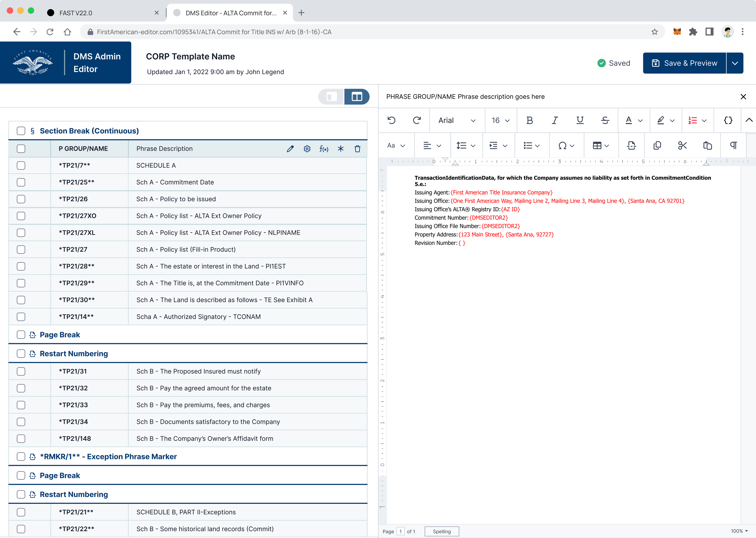Tick the checkbox next to *TP21/33
This screenshot has height=538, width=756.
pyautogui.click(x=21, y=405)
